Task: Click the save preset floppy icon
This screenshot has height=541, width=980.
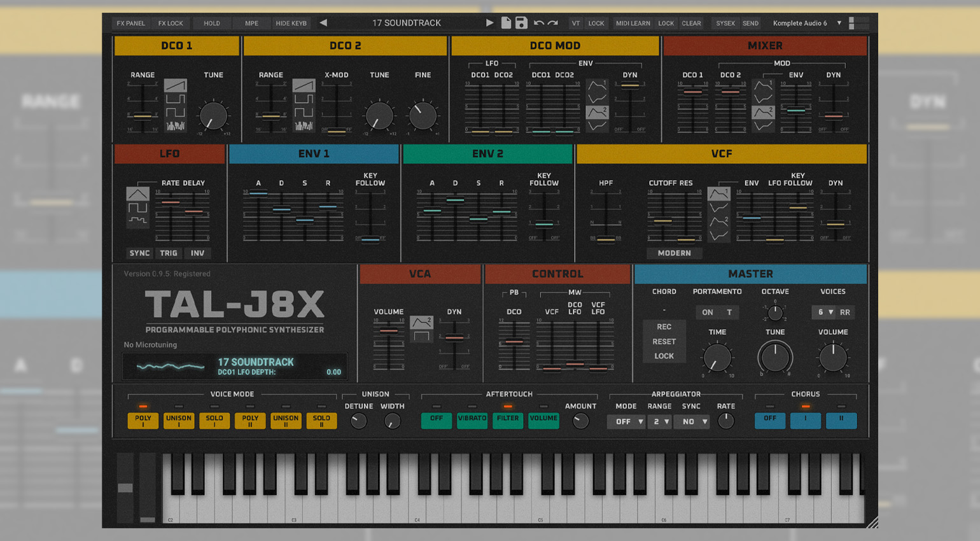Action: pos(521,23)
